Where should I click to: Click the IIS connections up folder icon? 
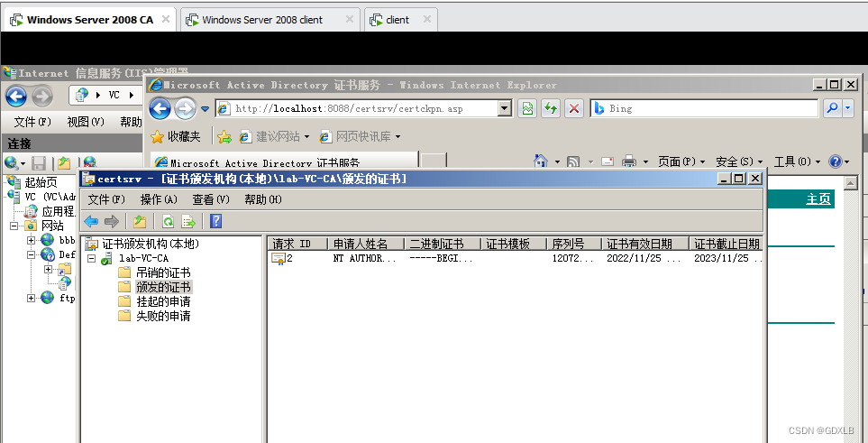click(x=64, y=163)
